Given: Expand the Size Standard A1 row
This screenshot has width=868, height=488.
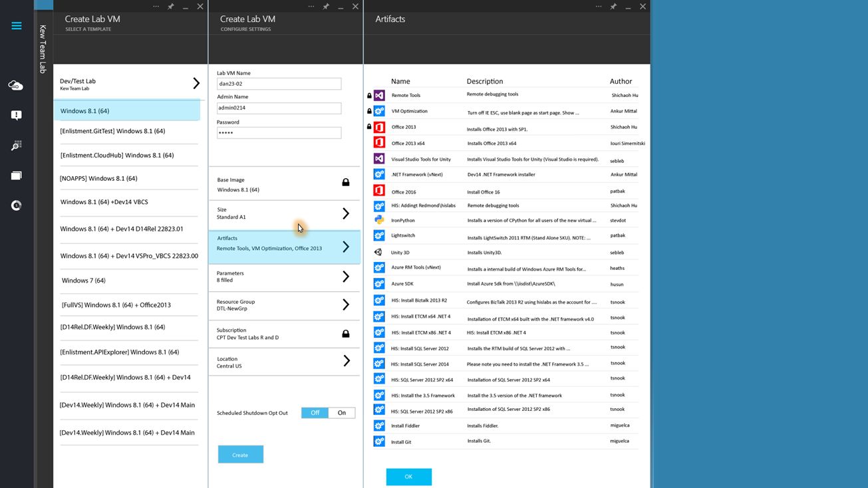Looking at the screenshot, I should (x=285, y=213).
